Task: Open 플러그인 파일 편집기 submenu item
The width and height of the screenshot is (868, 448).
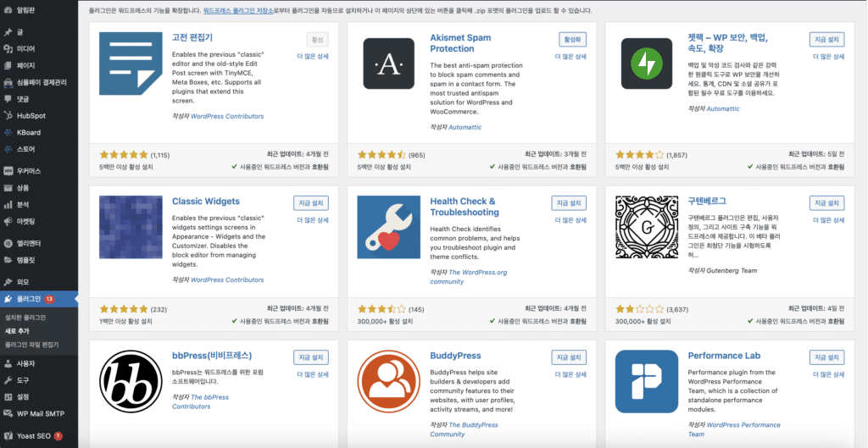Action: [x=31, y=345]
